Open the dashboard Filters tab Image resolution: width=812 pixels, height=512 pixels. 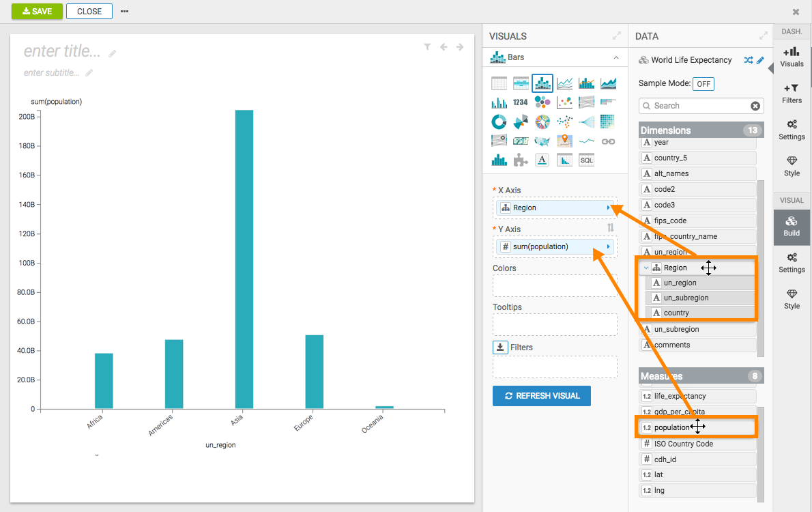pos(792,94)
